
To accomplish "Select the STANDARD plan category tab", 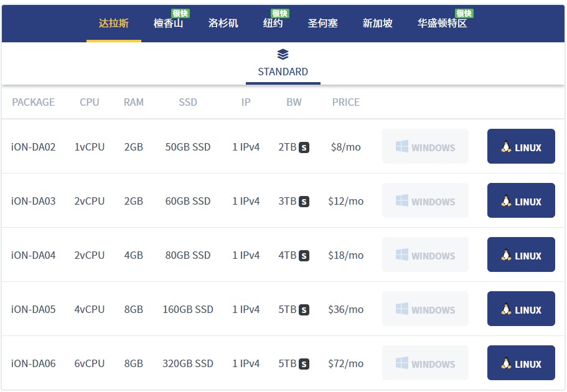I will [283, 72].
